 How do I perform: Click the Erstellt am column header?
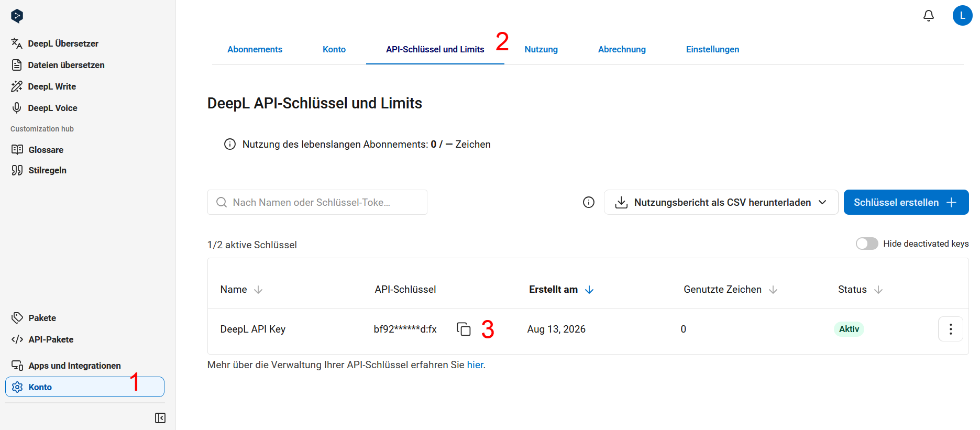click(553, 290)
